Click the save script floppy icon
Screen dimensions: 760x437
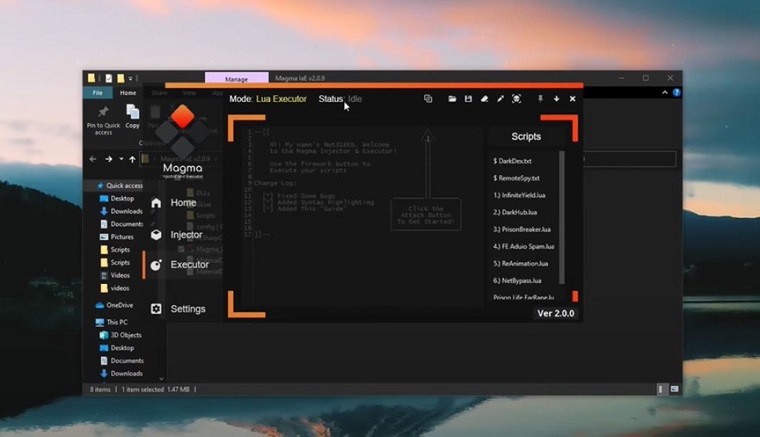468,99
